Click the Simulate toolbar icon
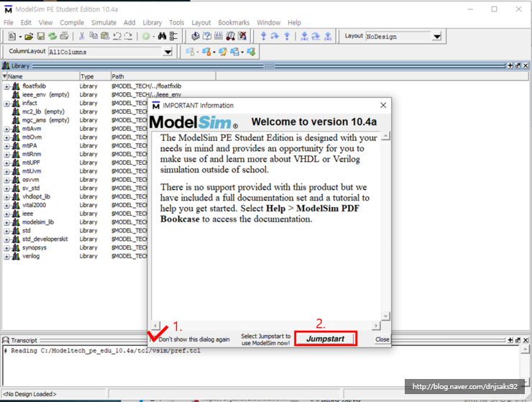 point(219,36)
